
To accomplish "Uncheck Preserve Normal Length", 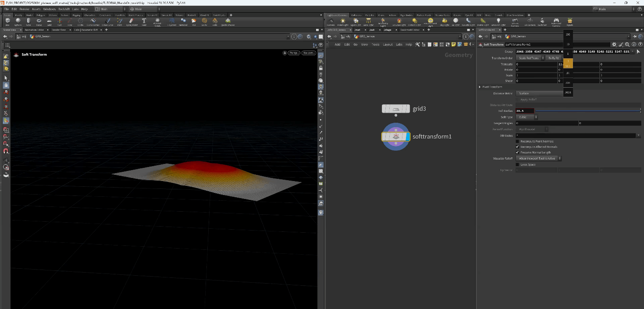I will (517, 153).
